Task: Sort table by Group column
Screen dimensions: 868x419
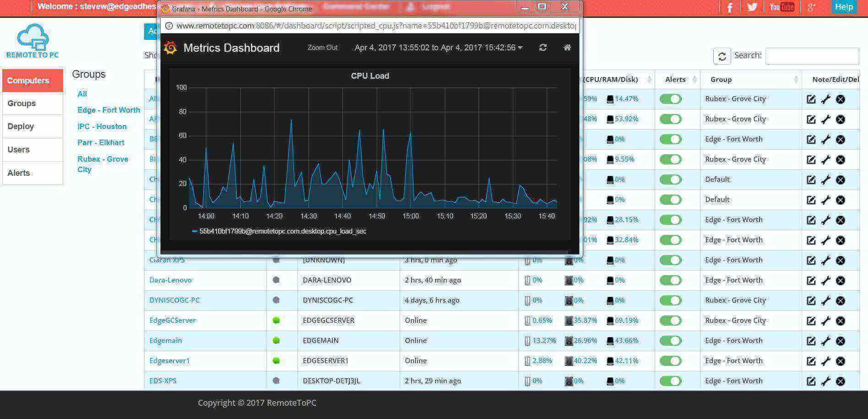Action: pyautogui.click(x=751, y=80)
